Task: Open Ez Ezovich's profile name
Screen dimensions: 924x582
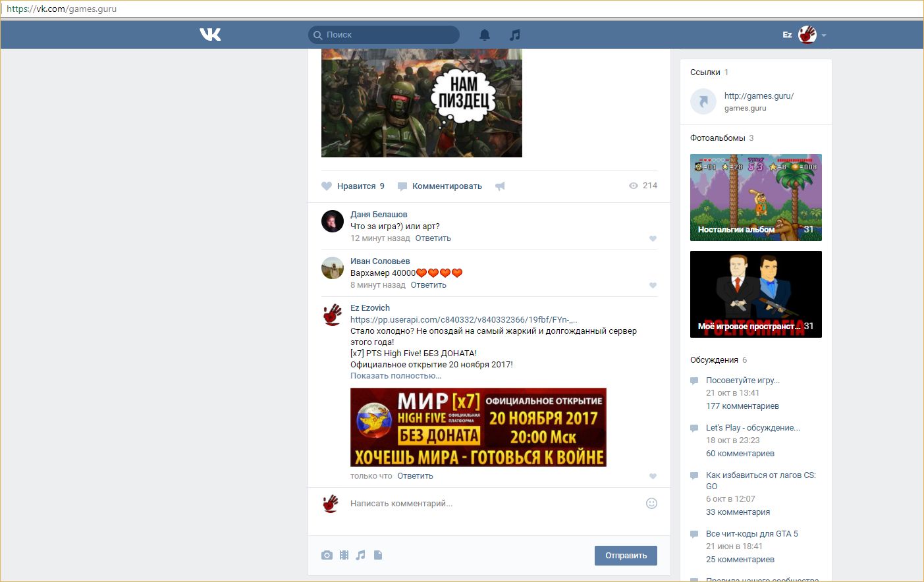Action: (x=370, y=307)
